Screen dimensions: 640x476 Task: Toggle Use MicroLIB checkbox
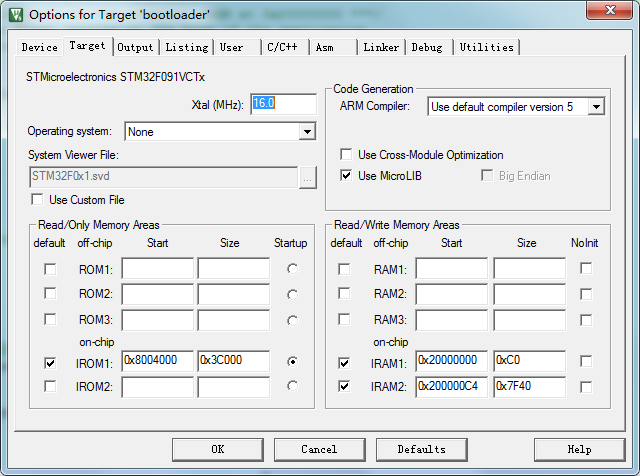(x=346, y=176)
